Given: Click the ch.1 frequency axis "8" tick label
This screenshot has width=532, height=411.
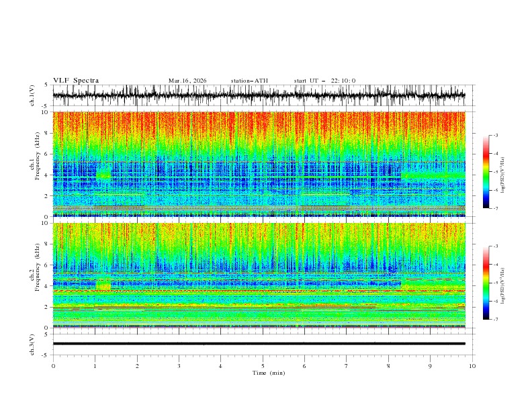Looking at the screenshot, I should [46, 133].
